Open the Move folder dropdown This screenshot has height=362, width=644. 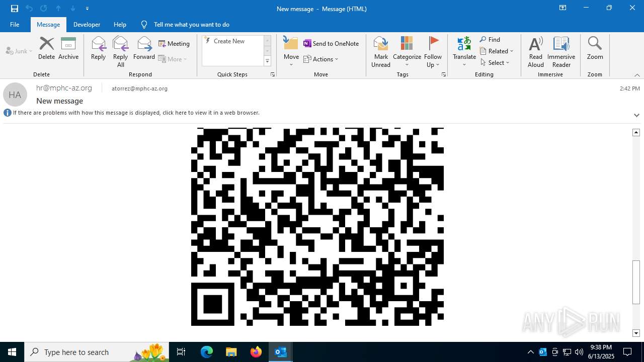[291, 52]
